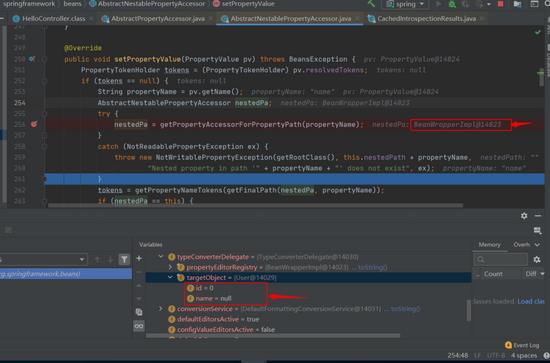Click the Run play icon
Viewport: 550px width, 363px height.
tap(438, 4)
